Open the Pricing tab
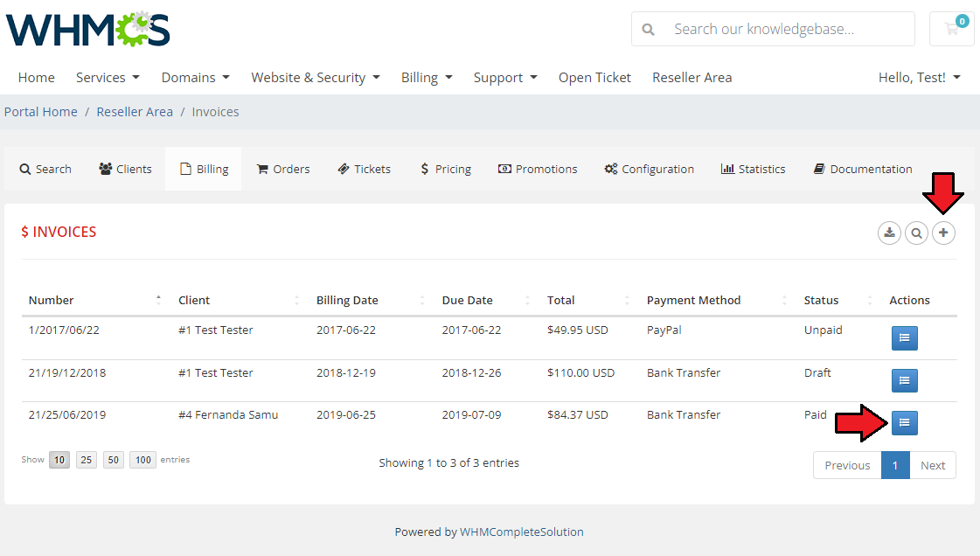This screenshot has width=980, height=556. (446, 169)
